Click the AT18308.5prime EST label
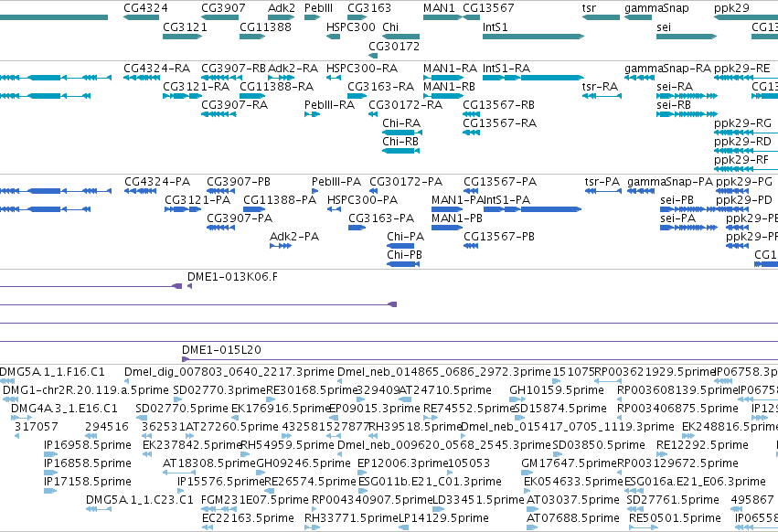This screenshot has width=778, height=532. 209,463
